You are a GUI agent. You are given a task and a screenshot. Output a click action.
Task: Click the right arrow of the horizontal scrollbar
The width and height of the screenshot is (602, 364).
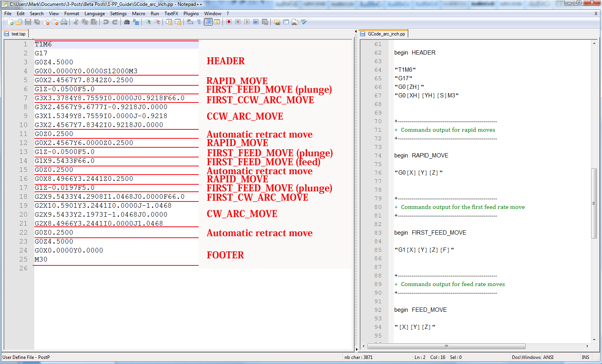tap(588, 346)
